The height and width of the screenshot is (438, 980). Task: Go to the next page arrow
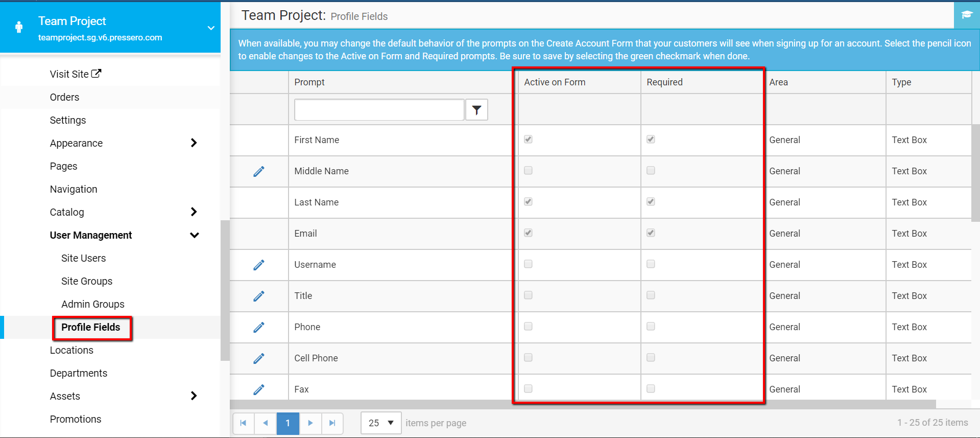pos(310,423)
